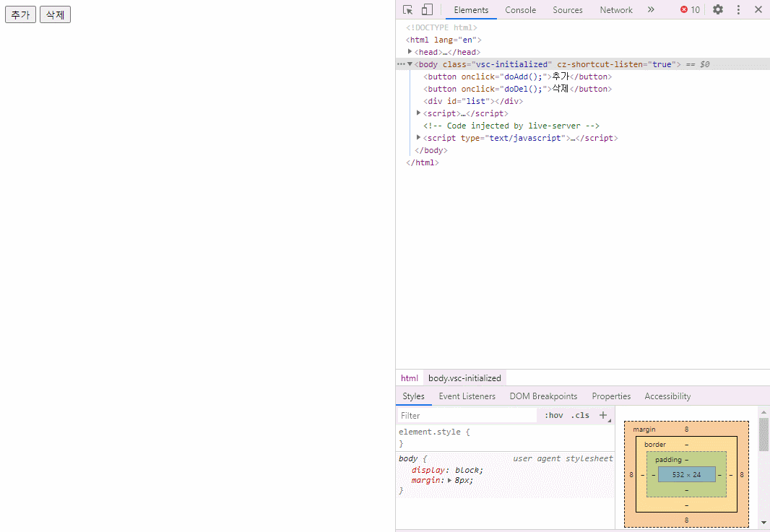Select the div id list node
770x532 pixels.
click(473, 101)
